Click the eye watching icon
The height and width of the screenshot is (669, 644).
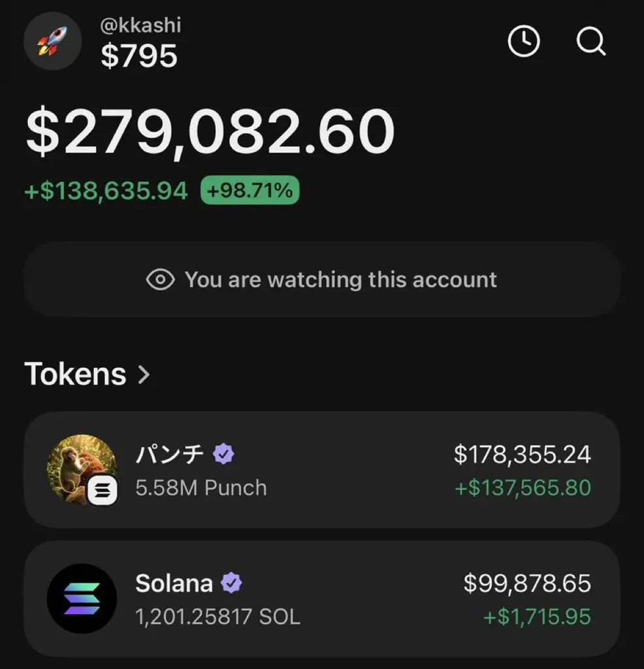(x=161, y=280)
